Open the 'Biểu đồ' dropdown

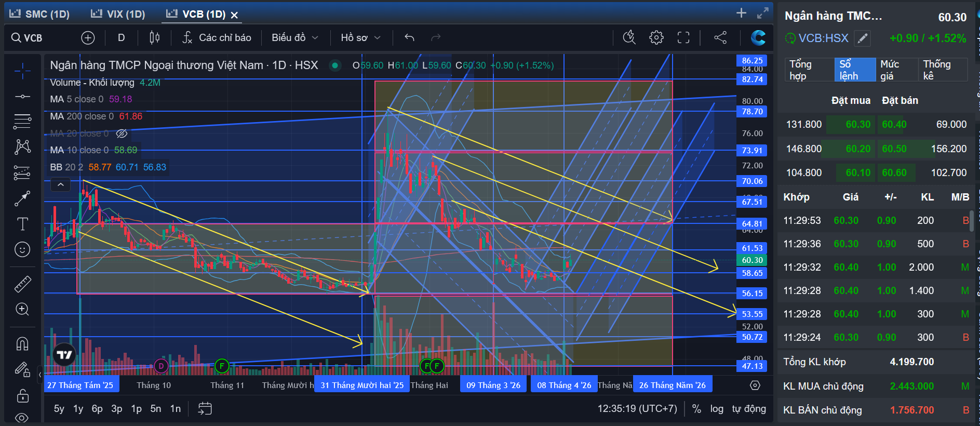click(294, 37)
